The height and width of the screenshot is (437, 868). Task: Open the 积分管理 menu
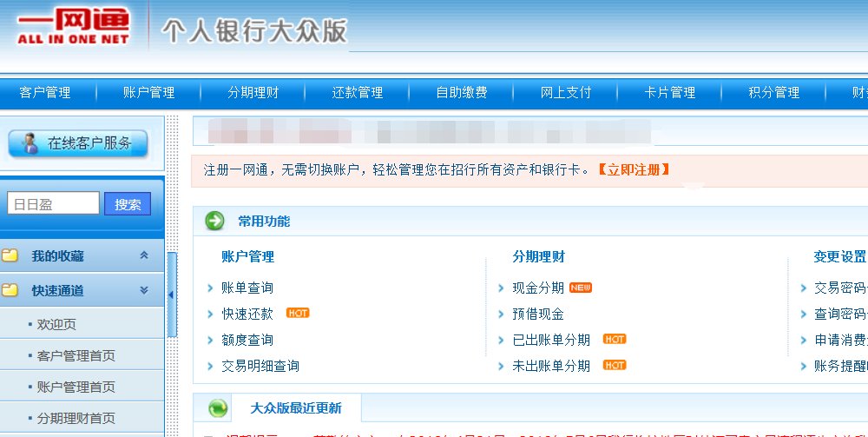pos(774,92)
